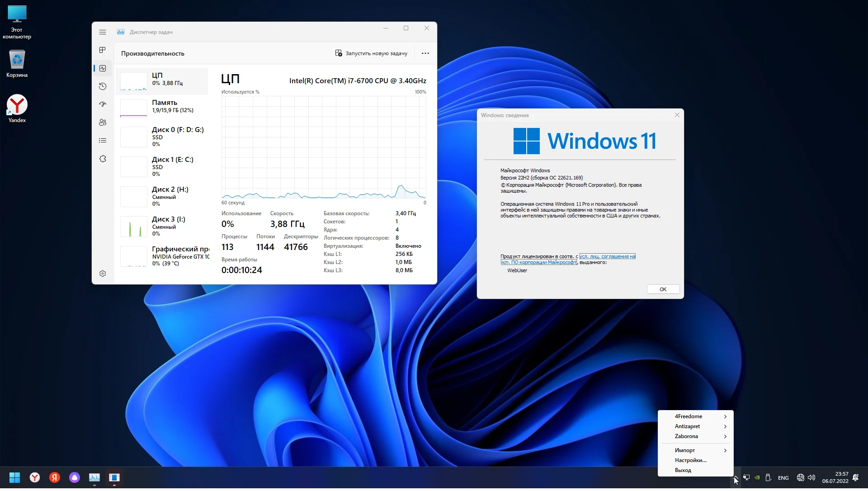Toggle the hamburger navigation menu

point(103,32)
